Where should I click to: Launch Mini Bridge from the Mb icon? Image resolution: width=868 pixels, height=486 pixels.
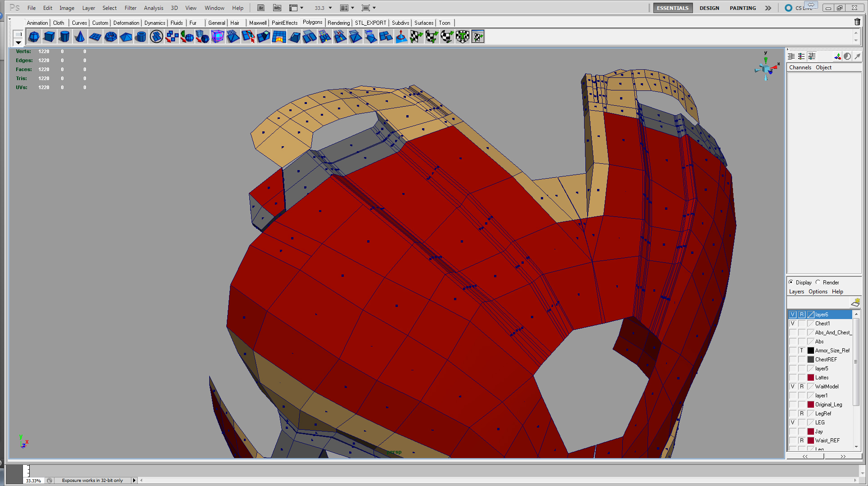coord(277,8)
